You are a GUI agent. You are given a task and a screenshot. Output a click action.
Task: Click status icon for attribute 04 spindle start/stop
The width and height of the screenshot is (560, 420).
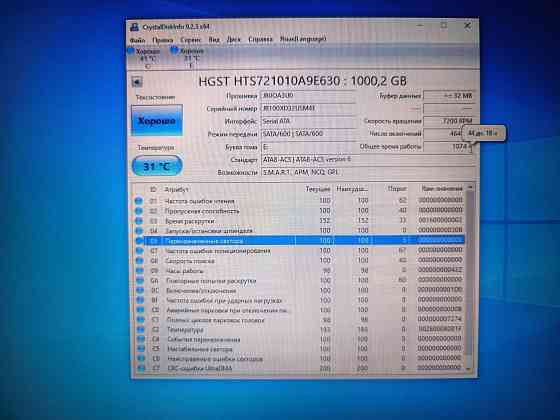139,231
